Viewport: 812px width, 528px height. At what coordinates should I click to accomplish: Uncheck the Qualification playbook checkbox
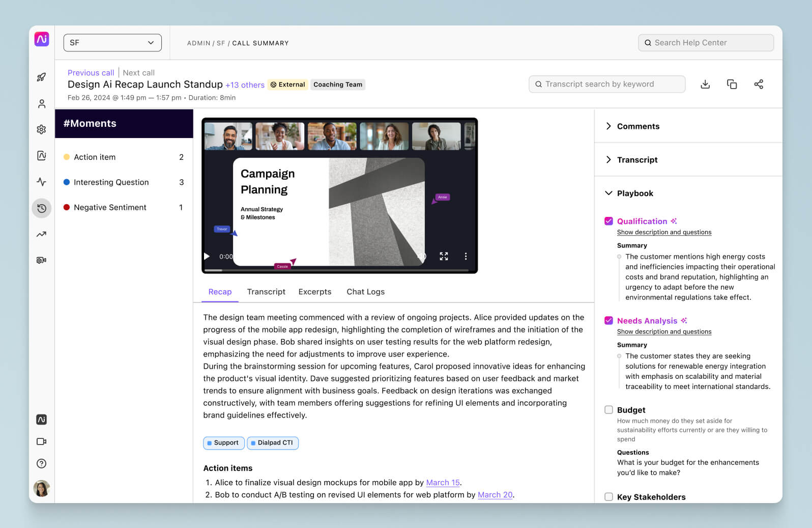click(608, 221)
